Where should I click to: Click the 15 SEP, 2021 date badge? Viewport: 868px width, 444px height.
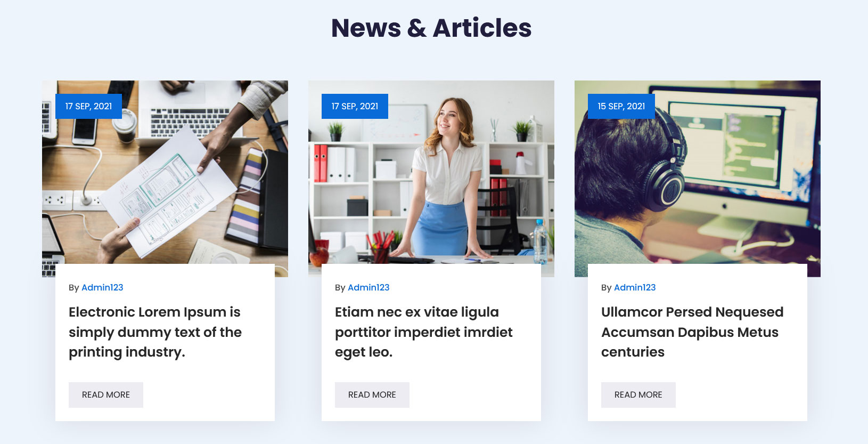tap(621, 106)
